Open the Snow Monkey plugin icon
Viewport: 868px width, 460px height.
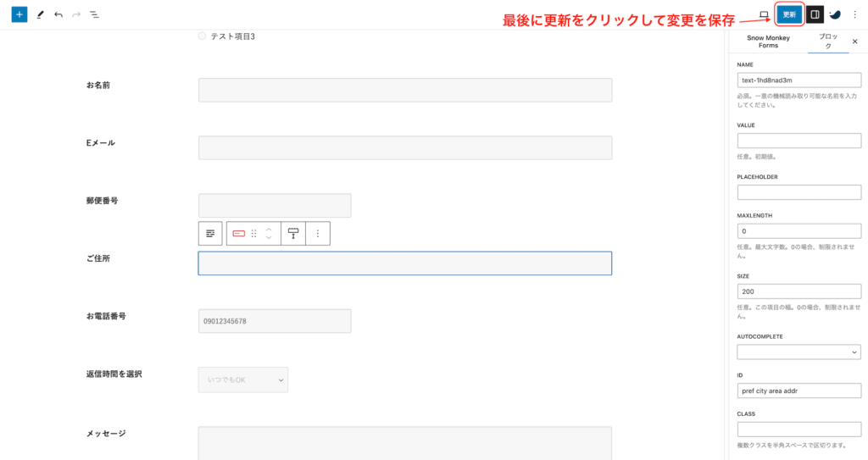tap(835, 14)
